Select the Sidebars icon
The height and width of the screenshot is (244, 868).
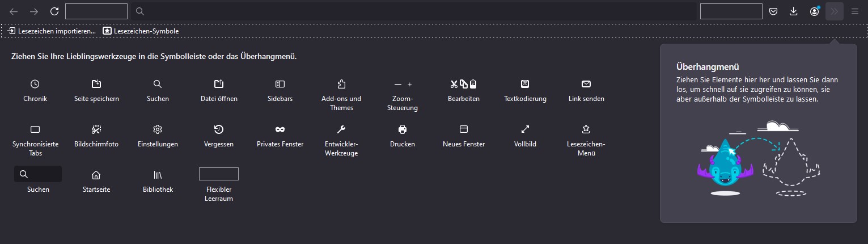(280, 84)
